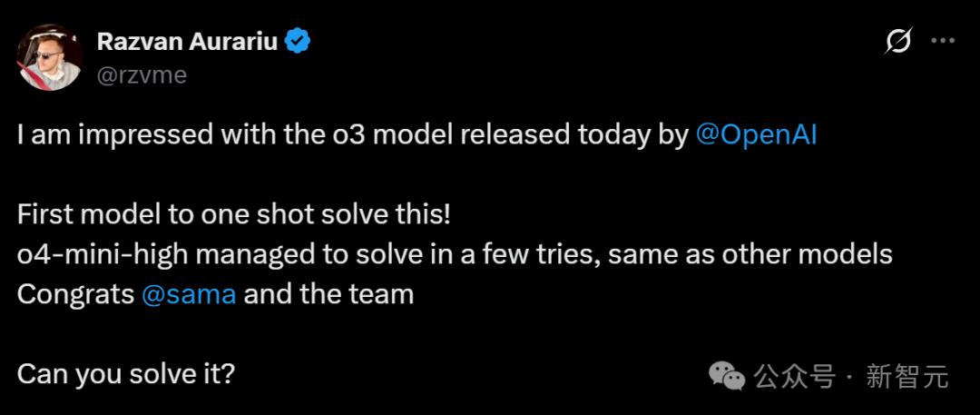Open the @sama mention link
Screen dimensions: 980x415
(x=189, y=294)
